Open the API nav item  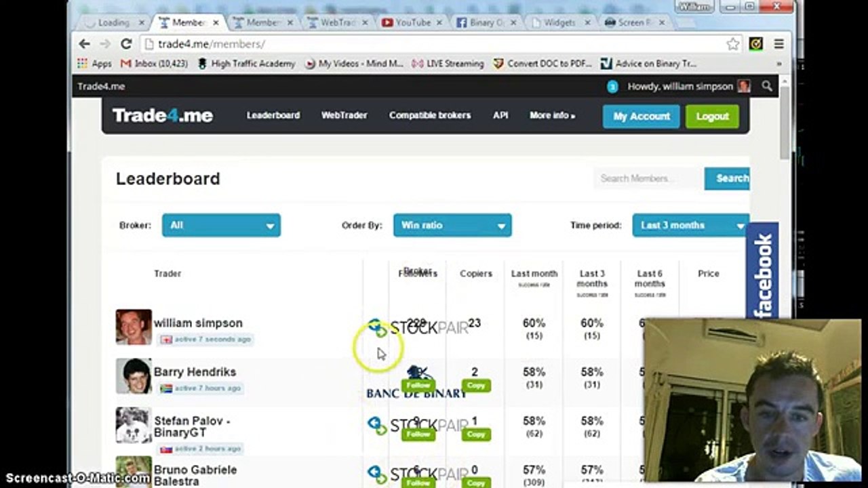pyautogui.click(x=500, y=115)
